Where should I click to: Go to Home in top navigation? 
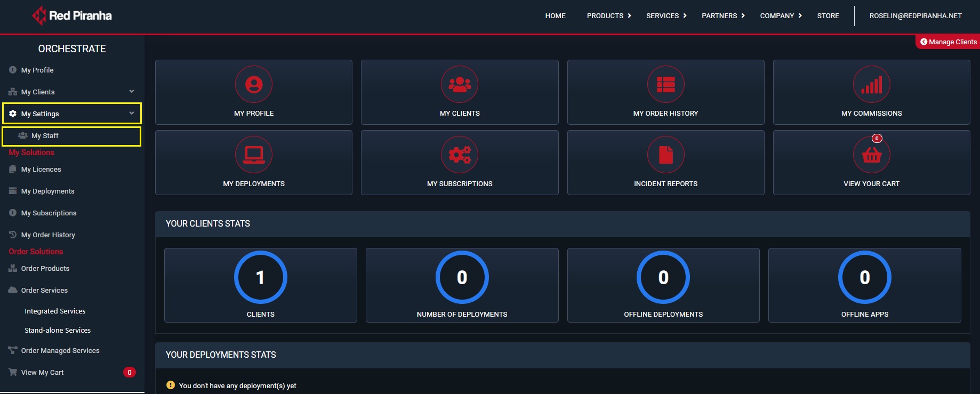click(x=555, y=16)
